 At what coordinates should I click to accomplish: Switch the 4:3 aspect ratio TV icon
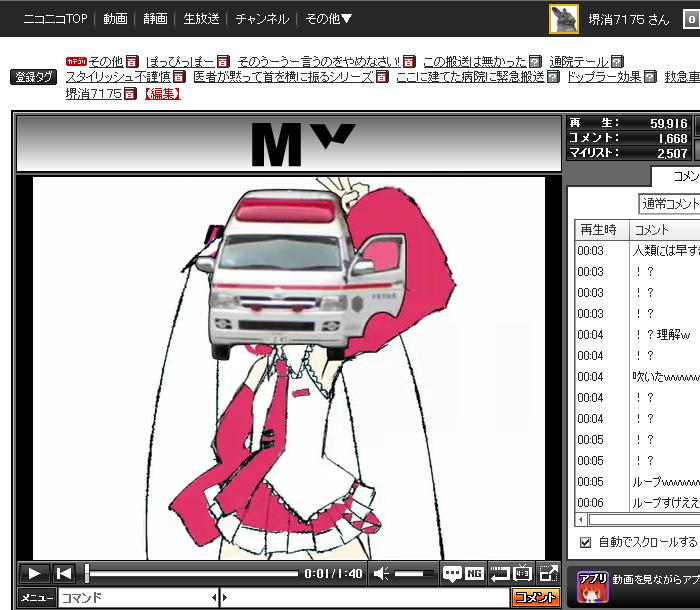pyautogui.click(x=522, y=573)
